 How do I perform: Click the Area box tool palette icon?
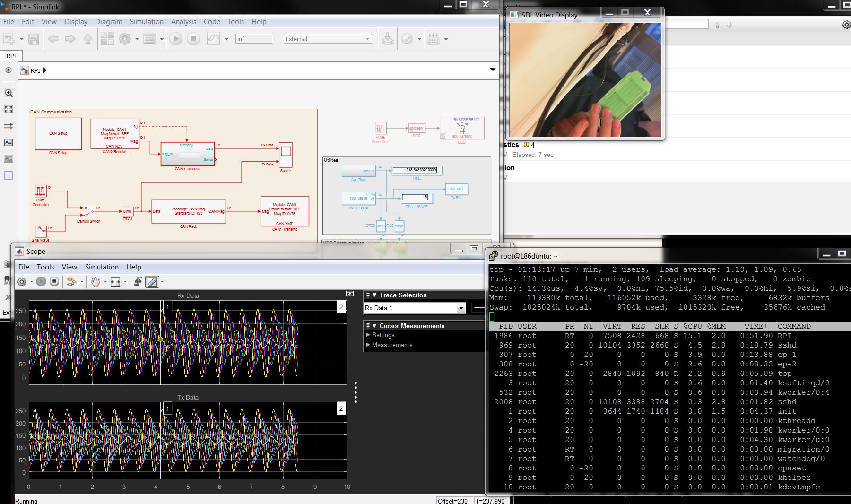(9, 175)
